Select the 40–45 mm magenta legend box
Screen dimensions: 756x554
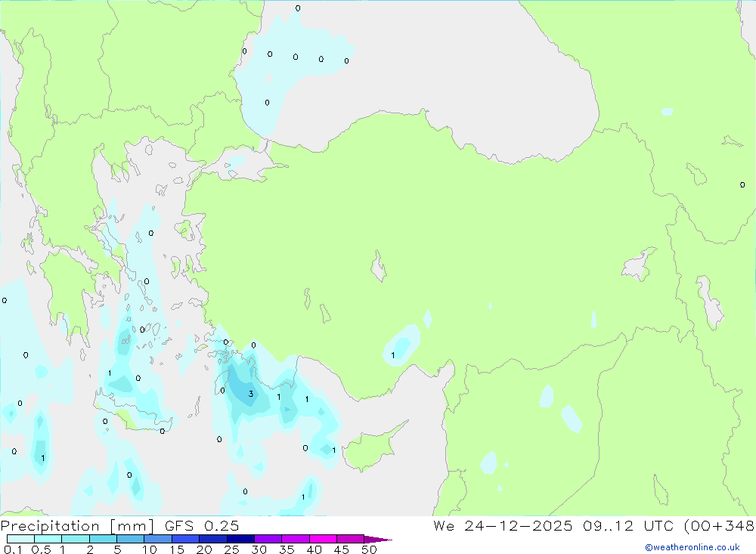pyautogui.click(x=323, y=539)
